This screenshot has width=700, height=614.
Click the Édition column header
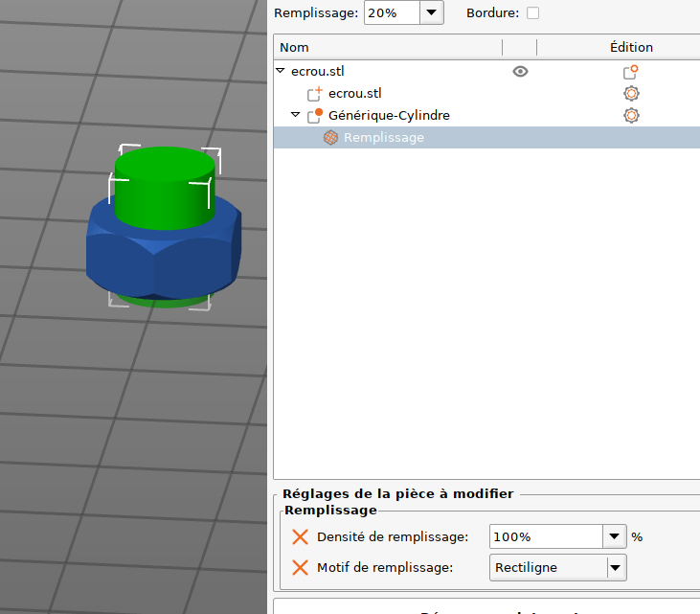click(x=631, y=47)
